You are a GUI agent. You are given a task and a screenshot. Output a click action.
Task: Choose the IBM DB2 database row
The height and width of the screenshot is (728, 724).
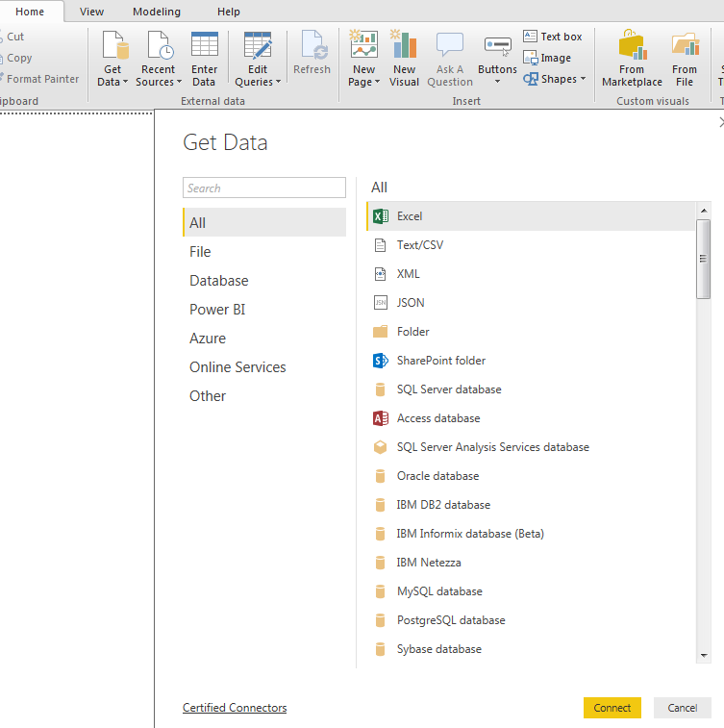tap(531, 505)
